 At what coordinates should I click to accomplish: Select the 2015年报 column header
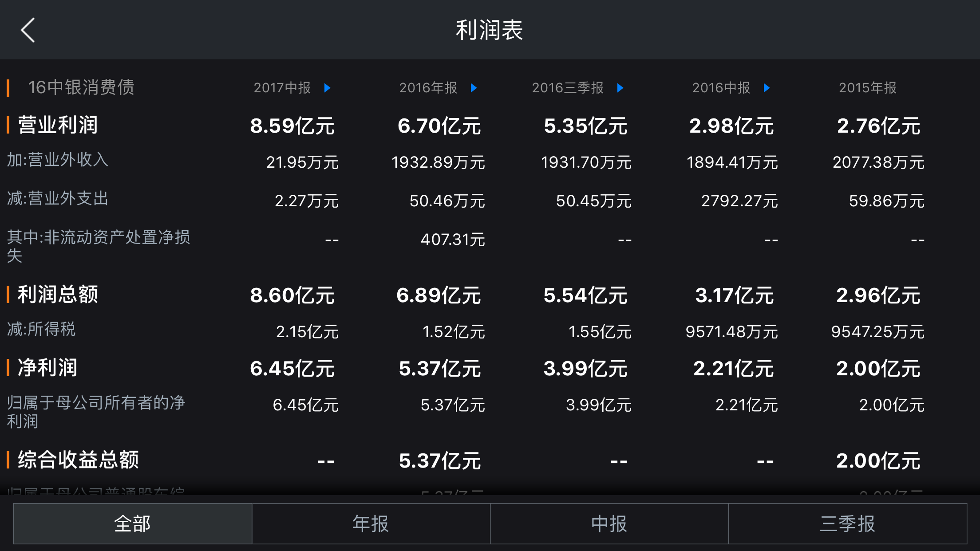pyautogui.click(x=868, y=88)
